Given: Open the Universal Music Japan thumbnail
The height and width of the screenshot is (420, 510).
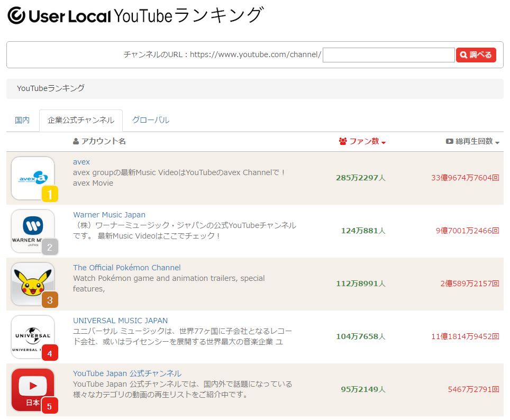Looking at the screenshot, I should click(x=33, y=337).
